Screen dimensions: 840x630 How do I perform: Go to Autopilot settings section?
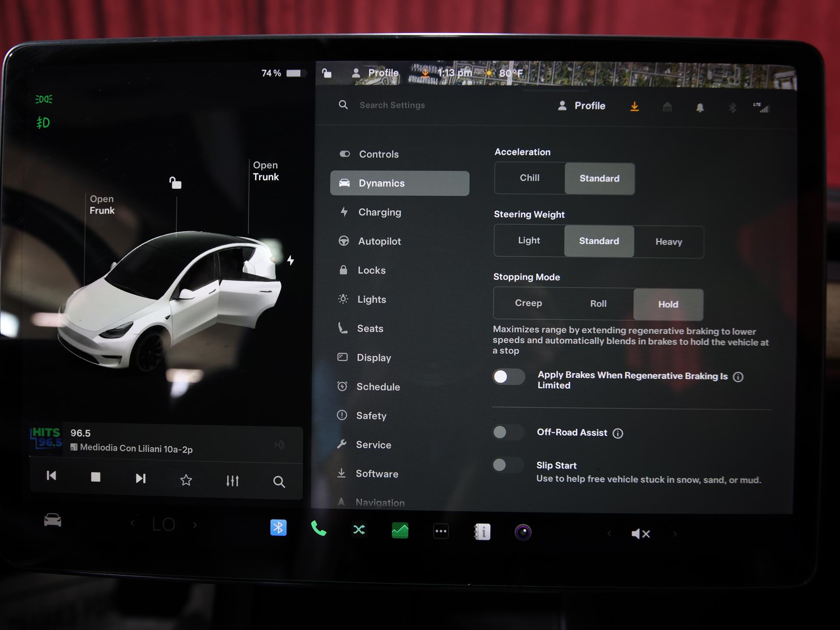(x=379, y=241)
